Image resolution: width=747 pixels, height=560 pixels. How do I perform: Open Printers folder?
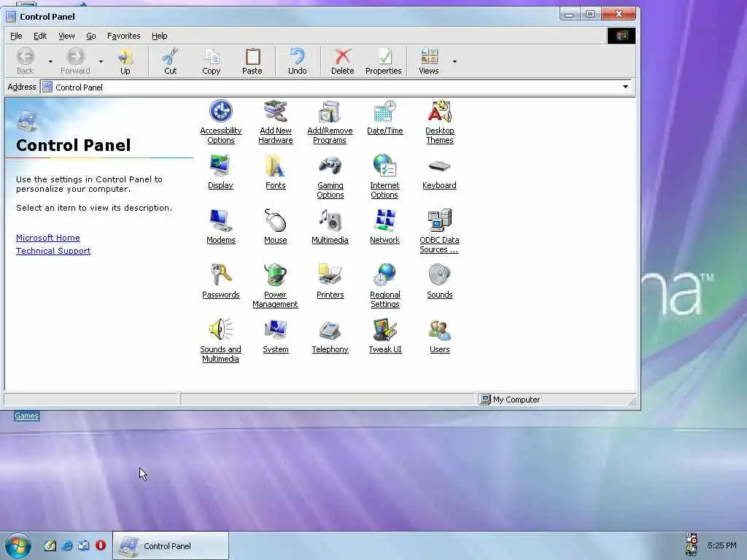pyautogui.click(x=330, y=281)
